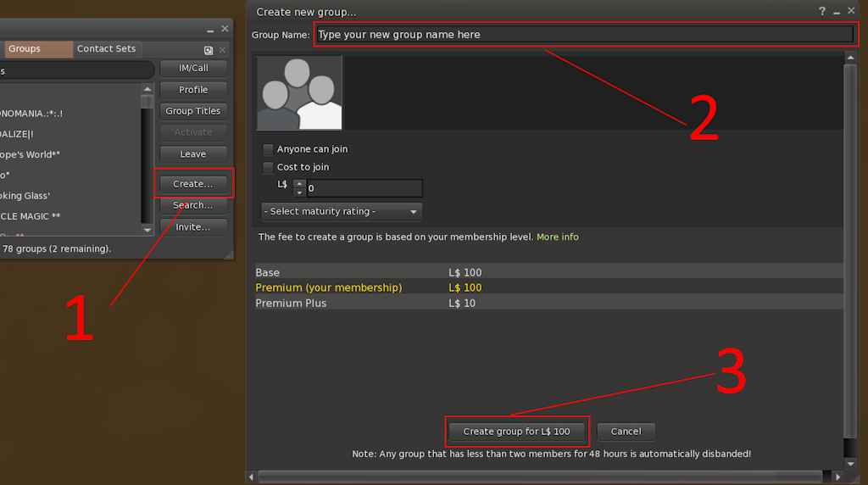Follow the More info link
Viewport: 868px width, 485px height.
[x=557, y=237]
